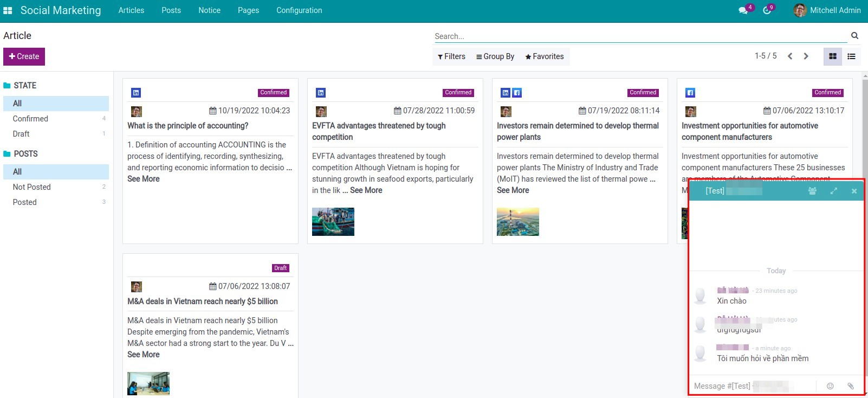Open the apps grid menu icon
The width and height of the screenshot is (868, 398).
8,10
